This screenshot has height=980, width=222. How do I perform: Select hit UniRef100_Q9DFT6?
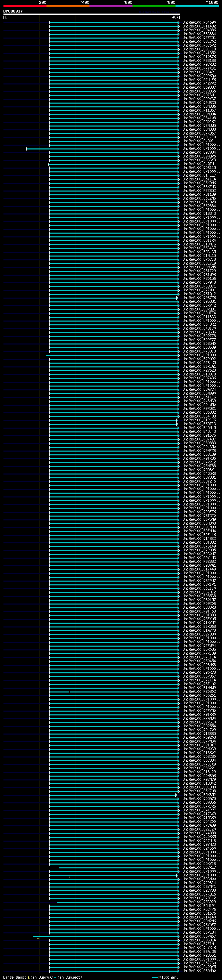(x=199, y=512)
